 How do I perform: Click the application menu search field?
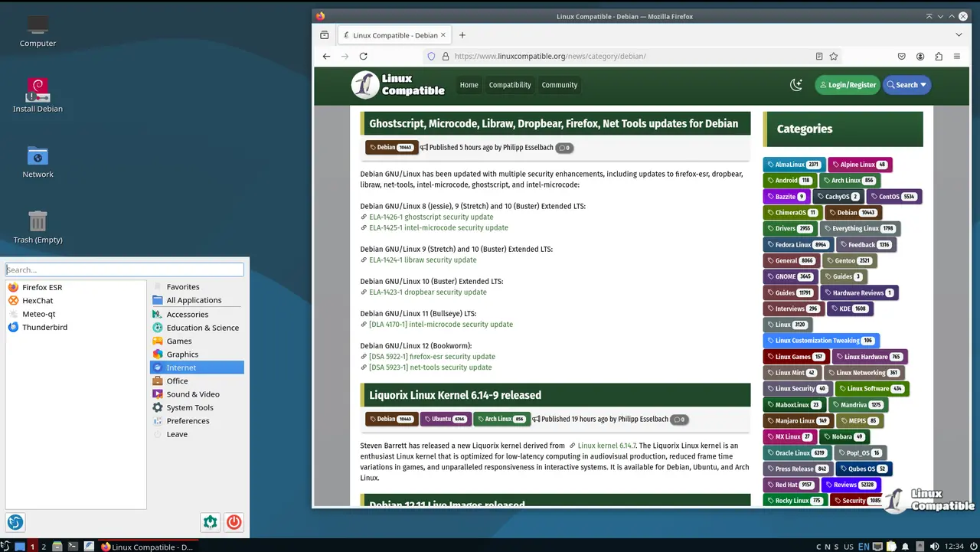click(x=124, y=269)
